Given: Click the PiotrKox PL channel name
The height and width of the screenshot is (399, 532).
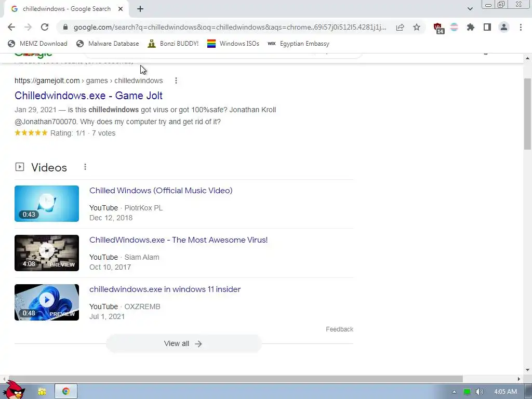Looking at the screenshot, I should 143,208.
